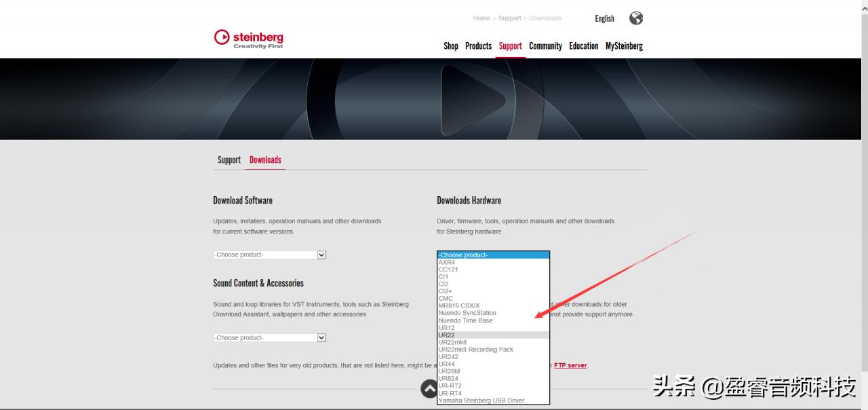This screenshot has width=868, height=410.
Task: Select UR44 from the hardware list
Action: (x=493, y=364)
